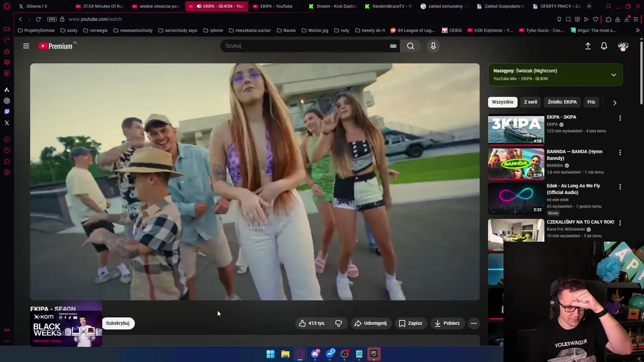Show more filter chips with arrow

pyautogui.click(x=615, y=103)
